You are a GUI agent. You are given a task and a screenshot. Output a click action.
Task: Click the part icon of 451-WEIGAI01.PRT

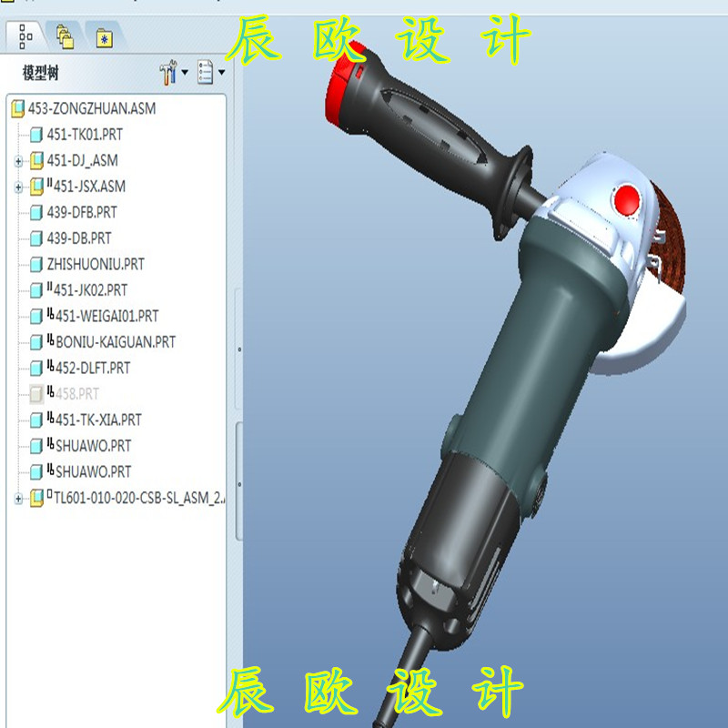(x=36, y=317)
